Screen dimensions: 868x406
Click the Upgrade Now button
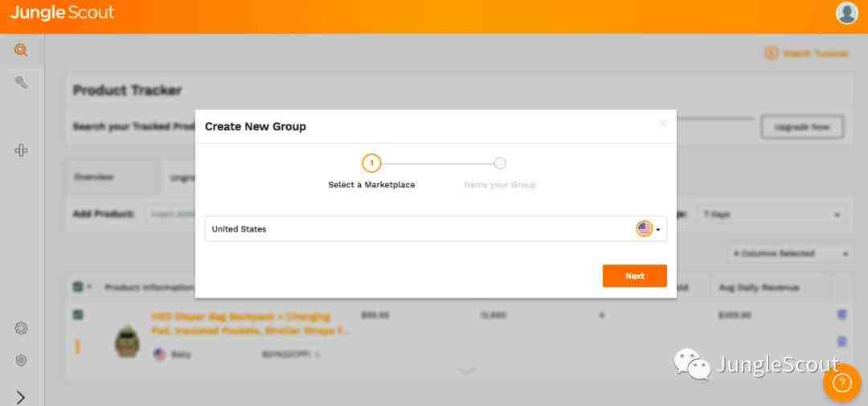(x=802, y=127)
